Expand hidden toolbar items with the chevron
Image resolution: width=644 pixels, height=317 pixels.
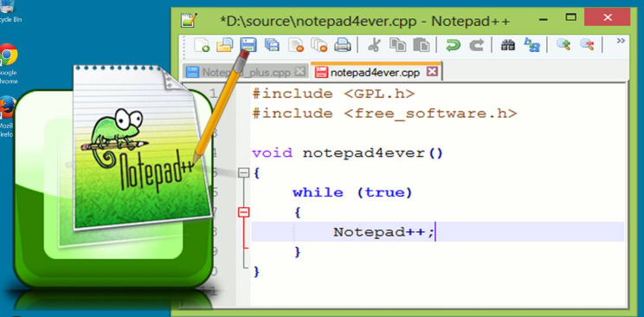621,41
